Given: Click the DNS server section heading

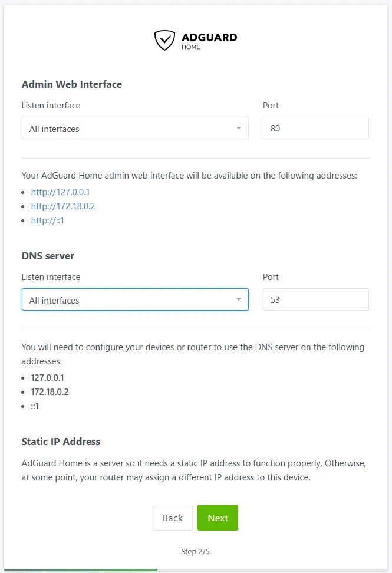Looking at the screenshot, I should 48,256.
